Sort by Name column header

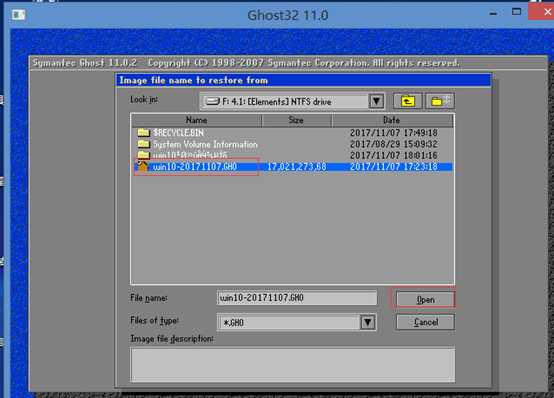196,120
